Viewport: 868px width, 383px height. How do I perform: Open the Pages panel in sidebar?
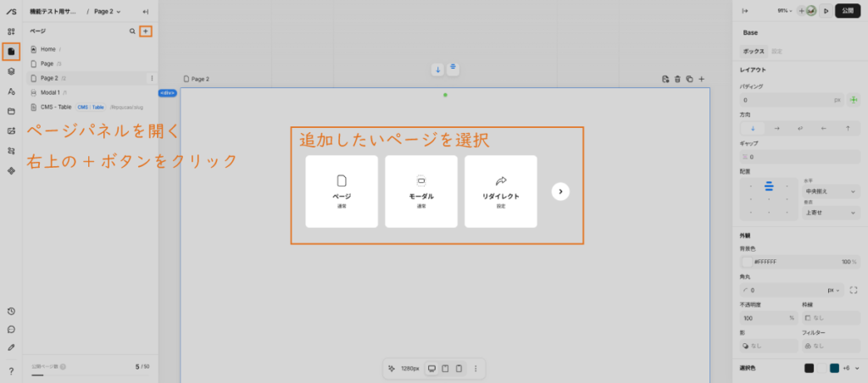point(11,52)
